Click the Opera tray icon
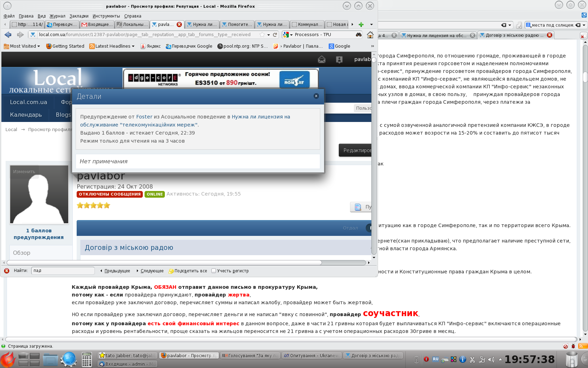 coord(426,359)
